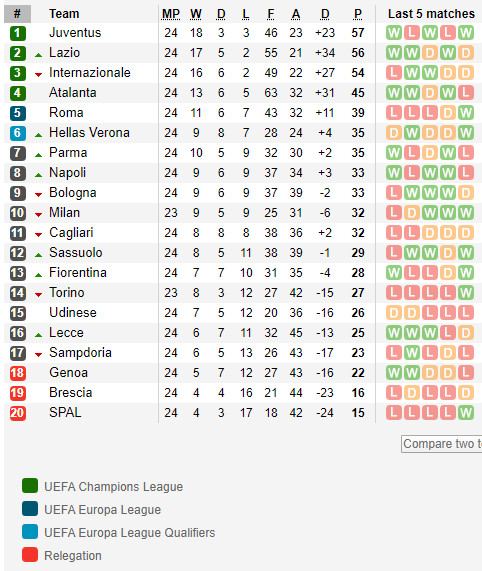Click the red rank 20 badge for SPAL

pyautogui.click(x=17, y=413)
